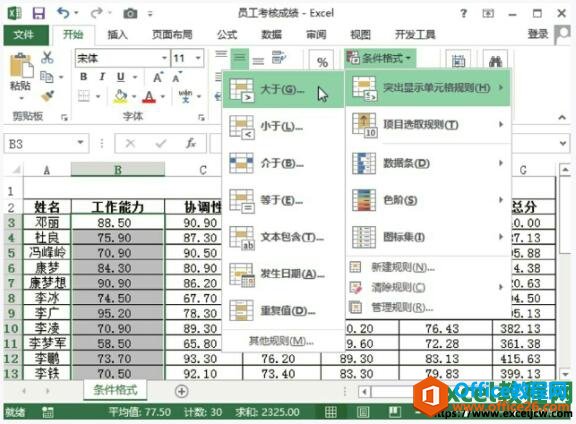Open the phonetic guide (wén) tool
Screen dimensions: 576x424
[x=186, y=96]
